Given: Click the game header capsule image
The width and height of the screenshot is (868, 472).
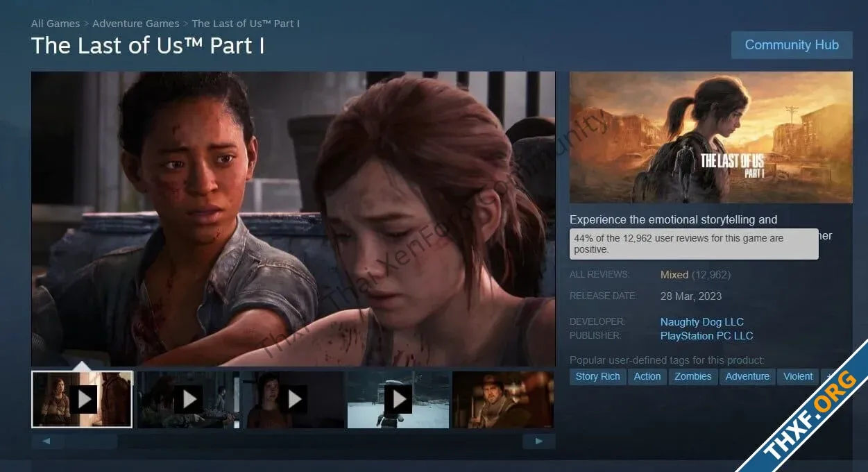Looking at the screenshot, I should pyautogui.click(x=711, y=137).
